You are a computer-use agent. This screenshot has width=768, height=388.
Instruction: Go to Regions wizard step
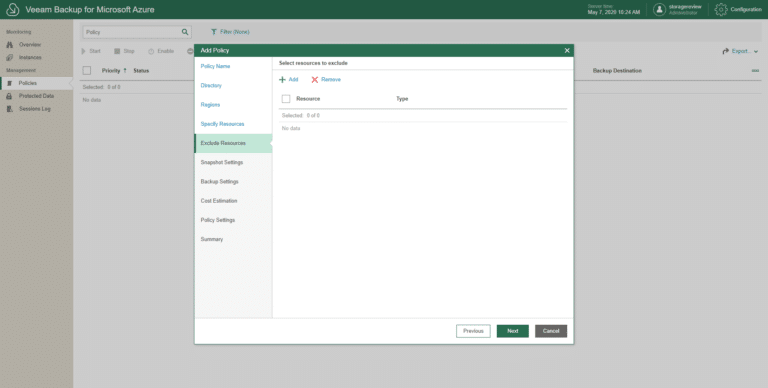(210, 105)
